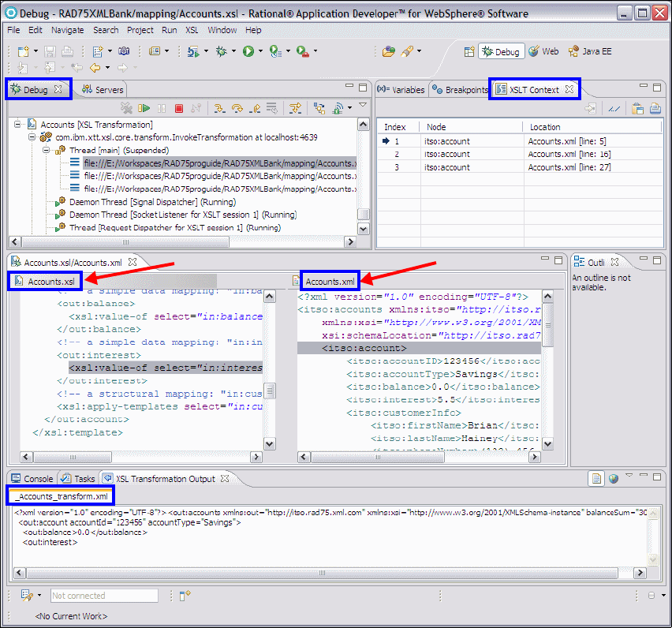Click the printer-like icon at right of XSLT Context toolbar

pyautogui.click(x=655, y=108)
